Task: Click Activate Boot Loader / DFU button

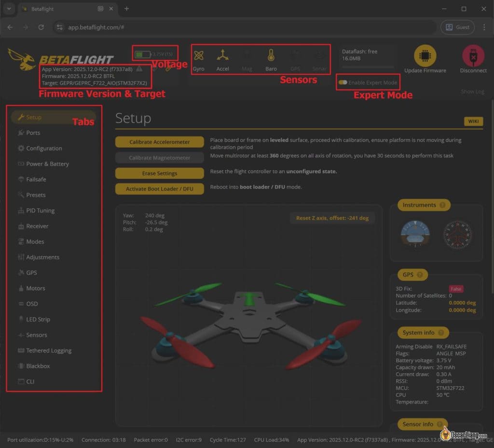Action: pyautogui.click(x=159, y=189)
